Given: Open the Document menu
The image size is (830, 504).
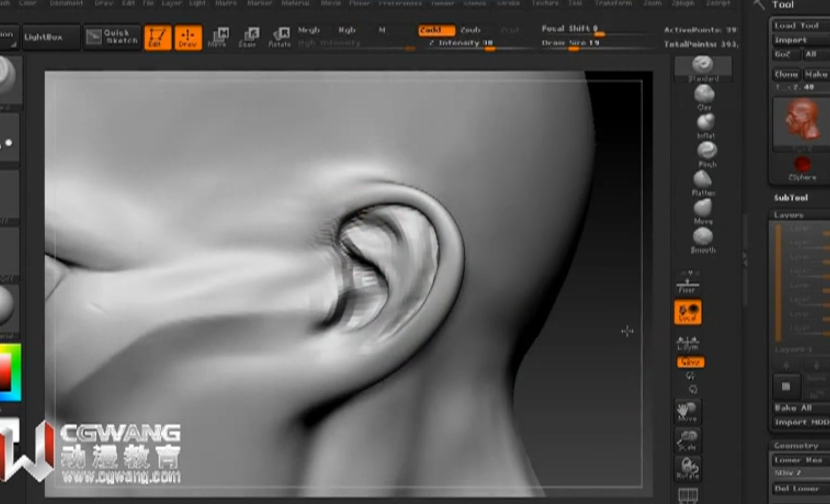Looking at the screenshot, I should [x=66, y=3].
